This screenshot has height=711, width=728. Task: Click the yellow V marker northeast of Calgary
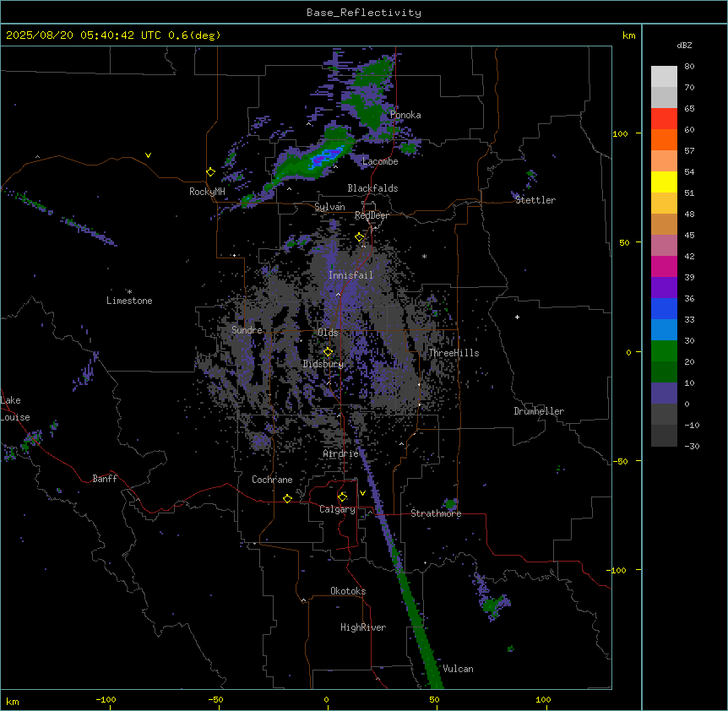pos(362,493)
